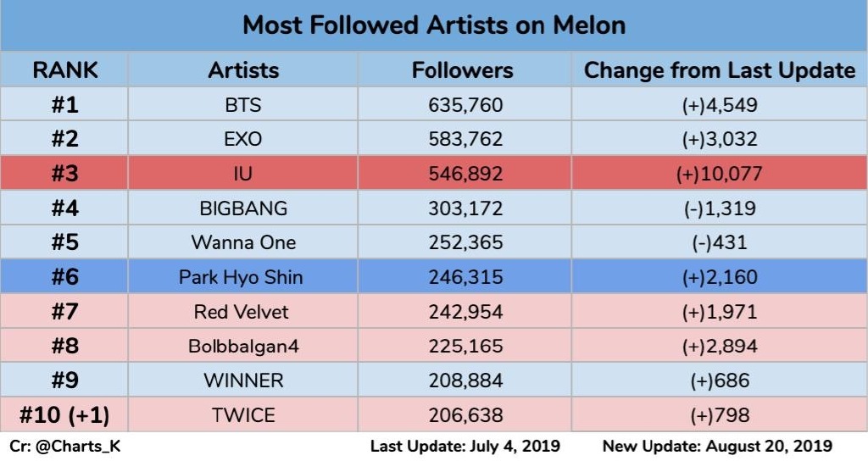Image resolution: width=868 pixels, height=461 pixels.
Task: Click the 'Most Followed Artists on Melon' title
Action: click(x=434, y=25)
